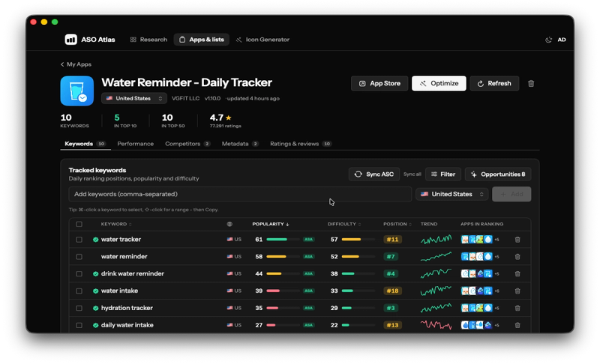600x364 pixels.
Task: Click green check icon beside drink water reminder
Action: (95, 274)
